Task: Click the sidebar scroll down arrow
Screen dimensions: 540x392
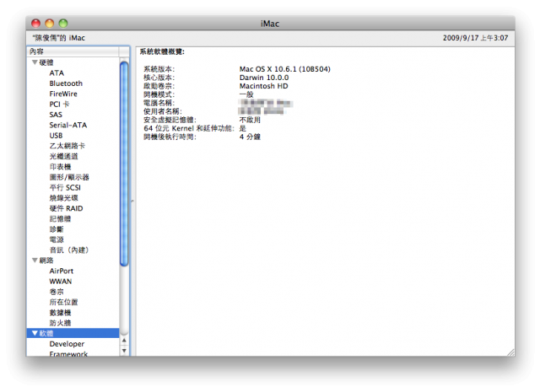Action: (x=124, y=351)
